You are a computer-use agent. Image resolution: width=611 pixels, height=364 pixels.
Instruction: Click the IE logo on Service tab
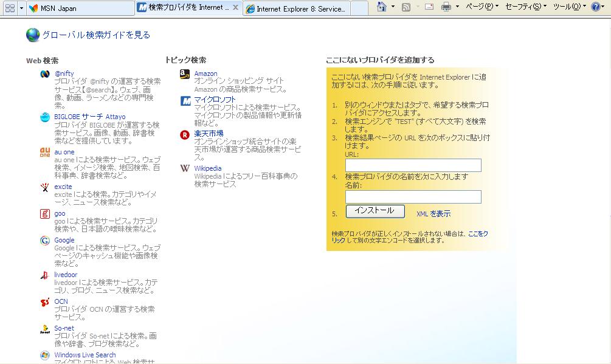click(250, 9)
